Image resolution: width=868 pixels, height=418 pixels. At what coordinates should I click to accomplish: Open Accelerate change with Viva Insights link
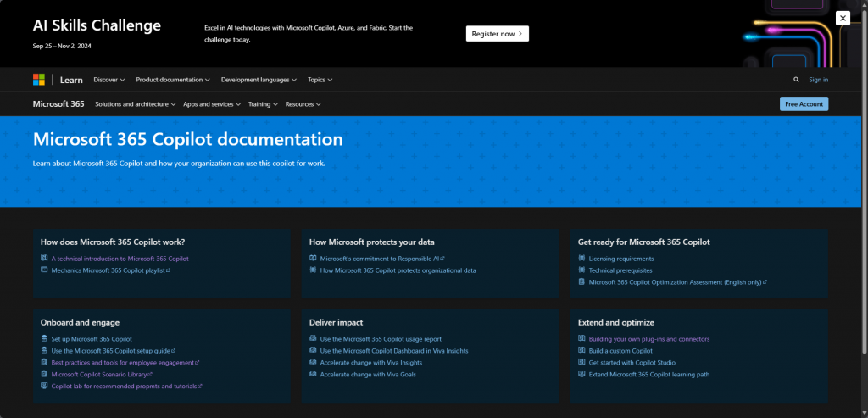coord(371,363)
